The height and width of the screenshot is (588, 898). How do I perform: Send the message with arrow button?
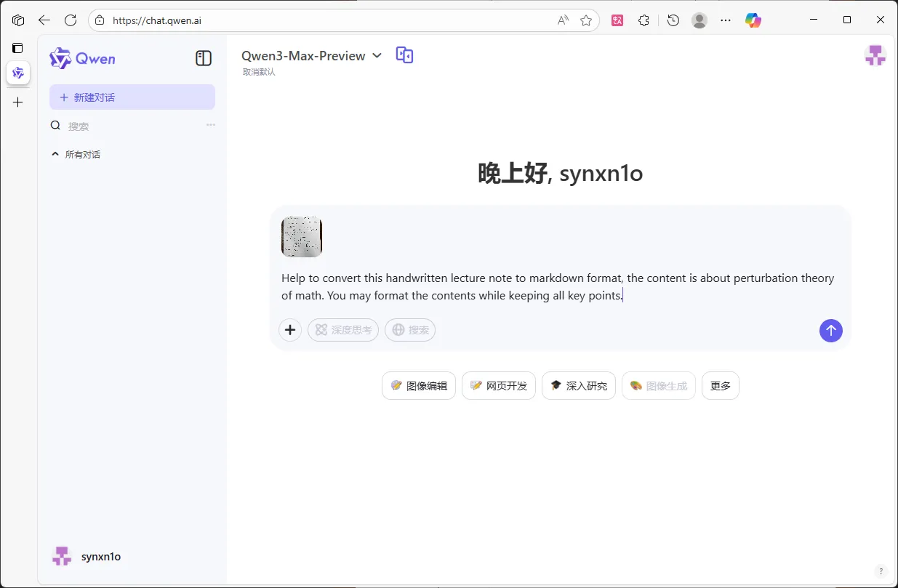[831, 331]
